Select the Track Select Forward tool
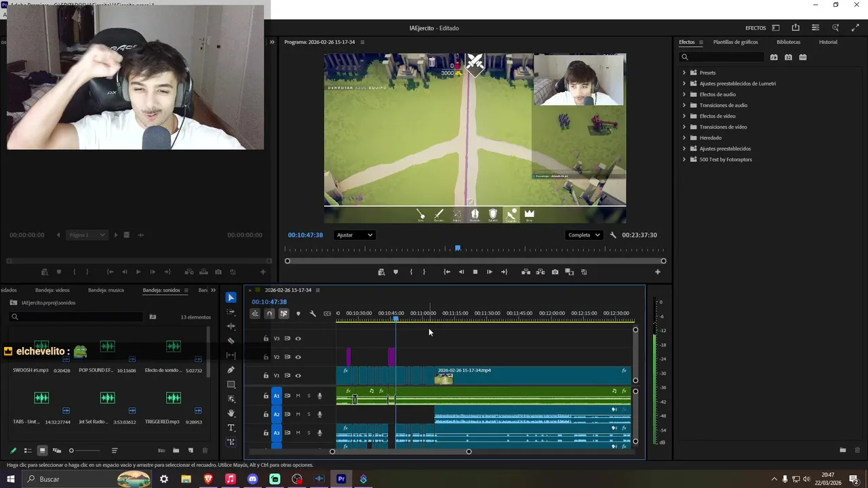Image resolution: width=868 pixels, height=488 pixels. [x=231, y=312]
